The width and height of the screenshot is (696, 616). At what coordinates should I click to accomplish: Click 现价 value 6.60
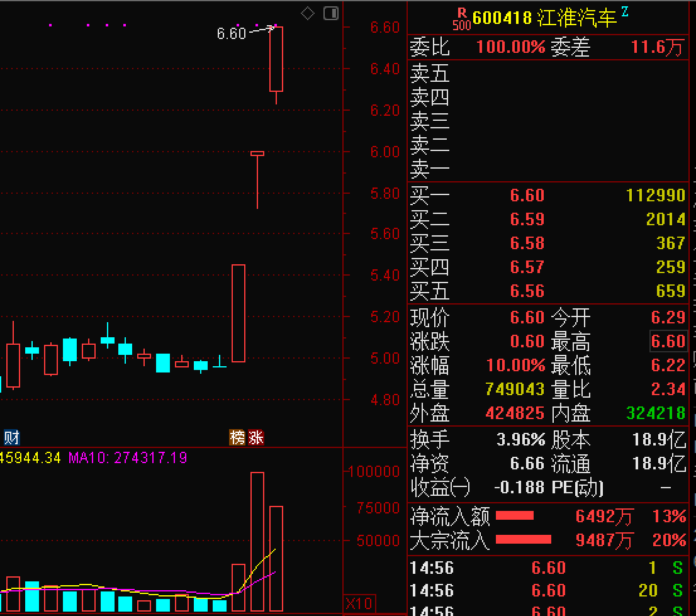point(527,317)
